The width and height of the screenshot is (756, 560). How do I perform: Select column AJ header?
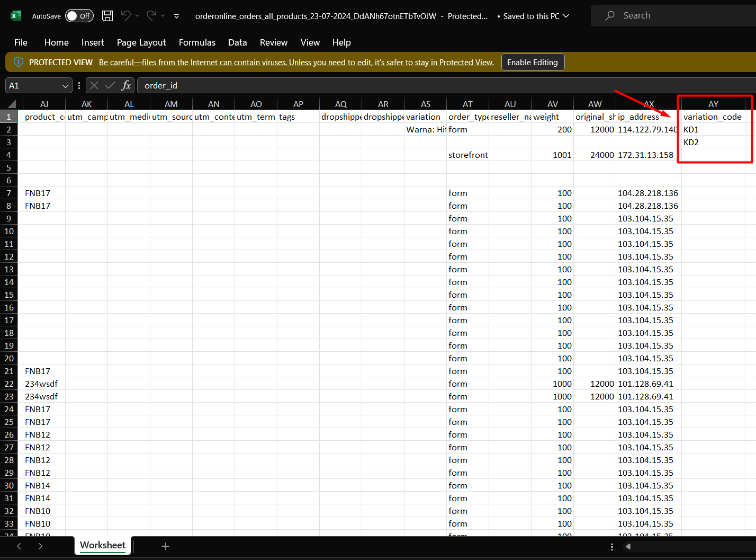(44, 104)
